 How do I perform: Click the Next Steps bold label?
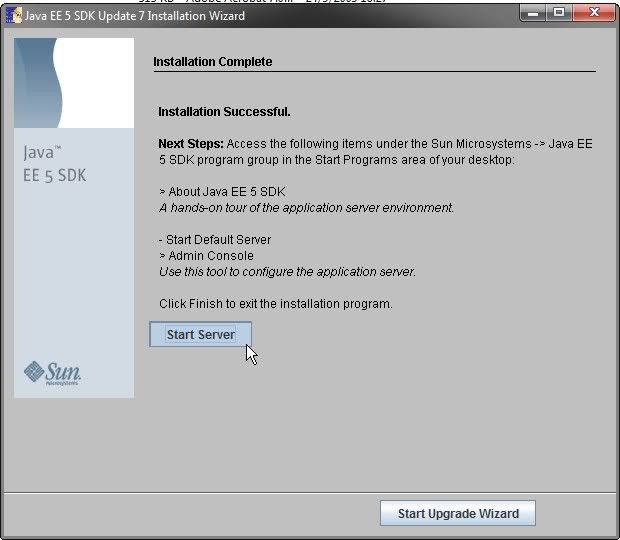pyautogui.click(x=190, y=144)
